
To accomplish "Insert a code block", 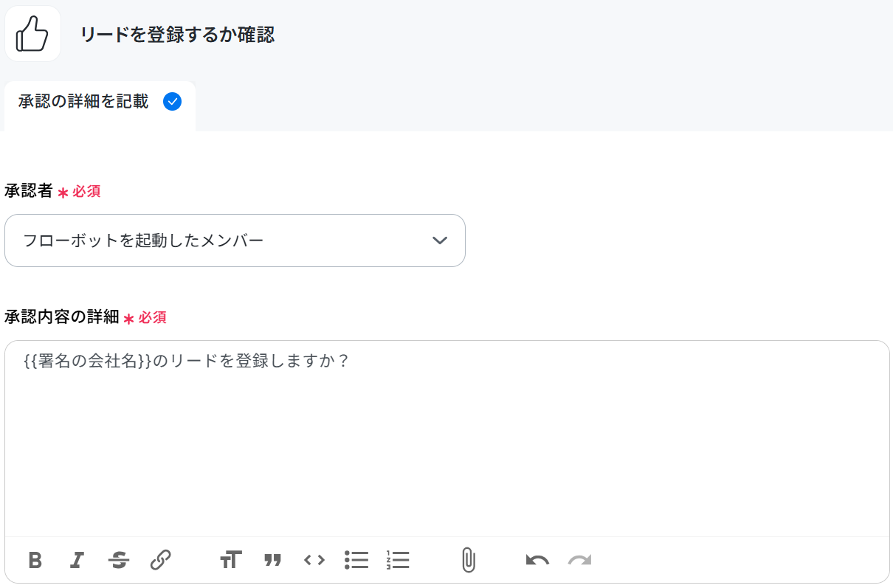I will [x=314, y=560].
